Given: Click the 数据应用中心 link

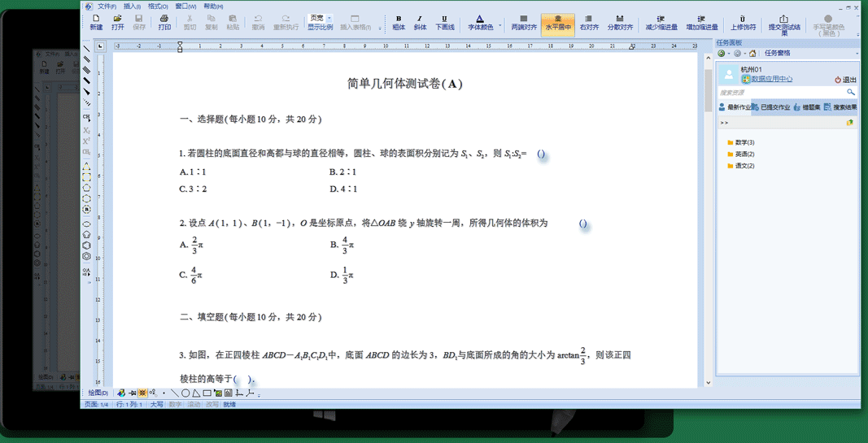Looking at the screenshot, I should 770,80.
